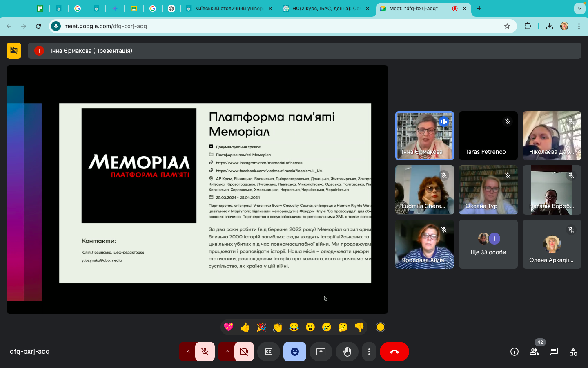
Task: Unmute the microphone
Action: (205, 352)
